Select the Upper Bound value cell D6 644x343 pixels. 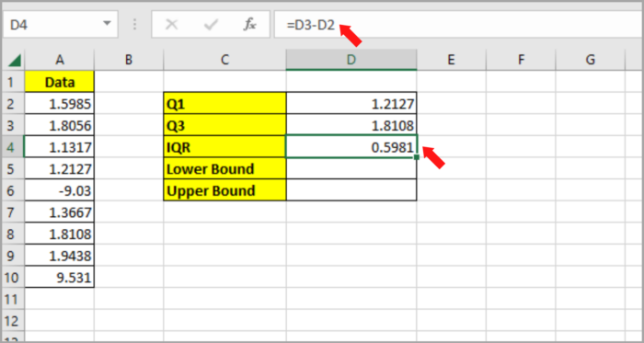click(x=351, y=190)
